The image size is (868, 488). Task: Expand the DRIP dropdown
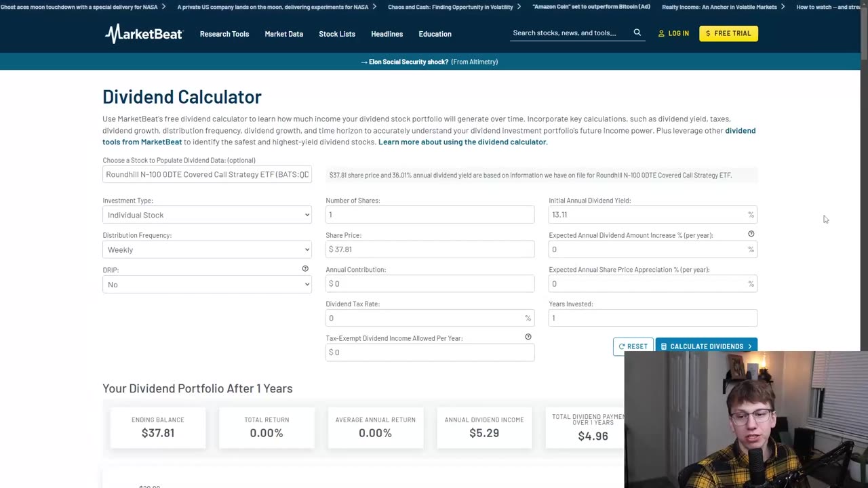click(x=207, y=284)
